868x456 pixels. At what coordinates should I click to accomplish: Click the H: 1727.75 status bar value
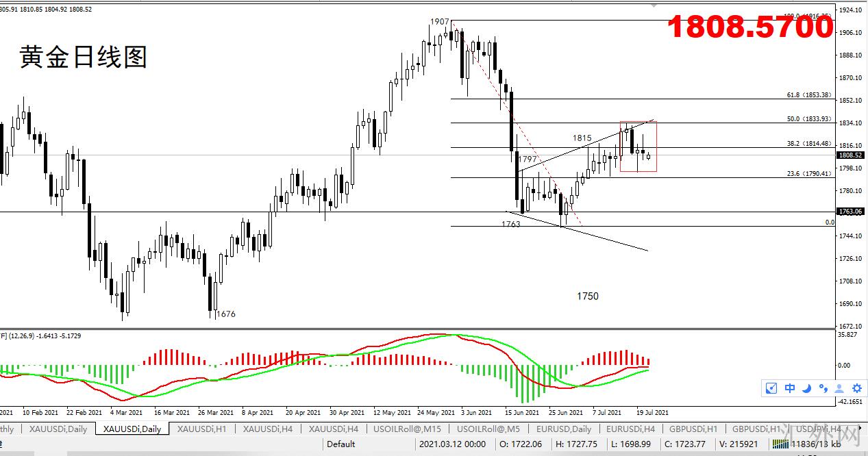coord(576,444)
